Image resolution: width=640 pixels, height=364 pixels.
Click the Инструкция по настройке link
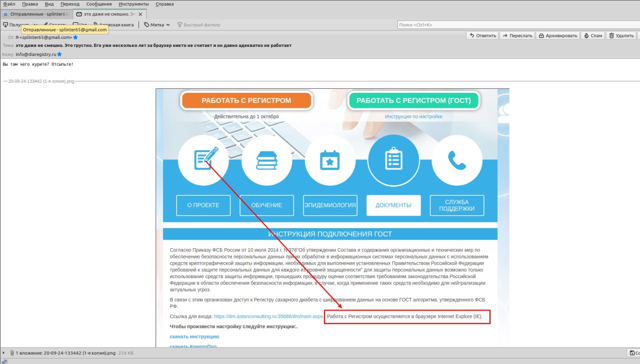point(413,116)
